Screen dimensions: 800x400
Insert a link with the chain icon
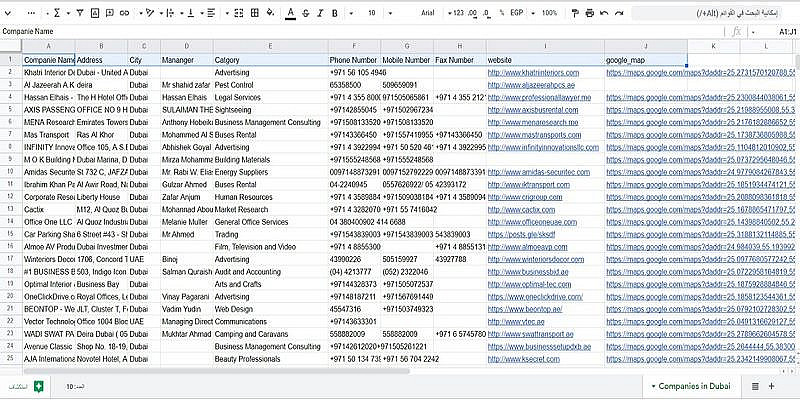tap(124, 13)
